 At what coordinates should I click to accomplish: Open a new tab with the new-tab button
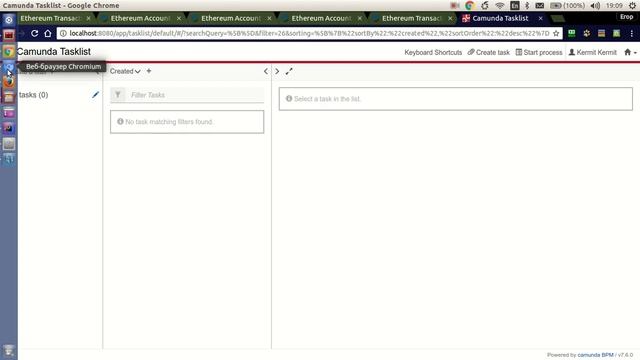point(558,18)
